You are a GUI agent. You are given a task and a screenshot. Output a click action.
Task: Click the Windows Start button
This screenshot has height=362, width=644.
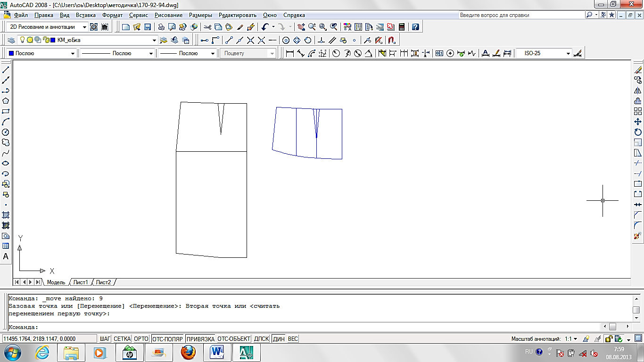pyautogui.click(x=12, y=352)
